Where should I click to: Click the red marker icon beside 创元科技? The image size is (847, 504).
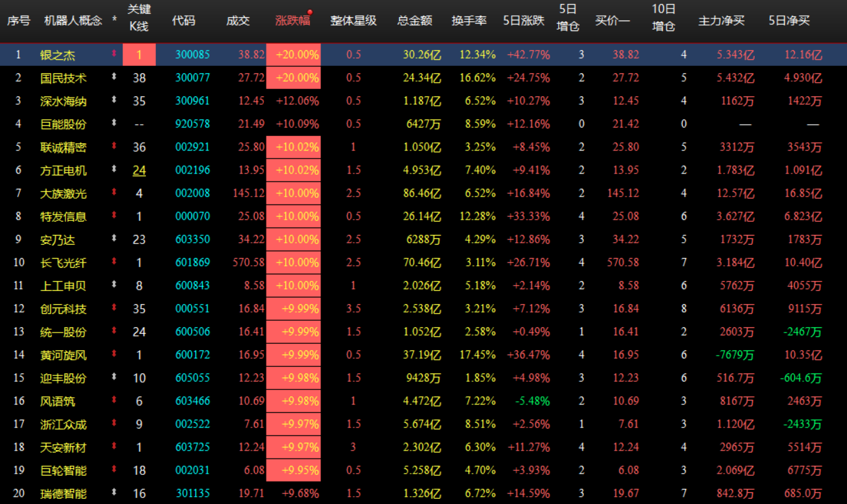coord(114,308)
